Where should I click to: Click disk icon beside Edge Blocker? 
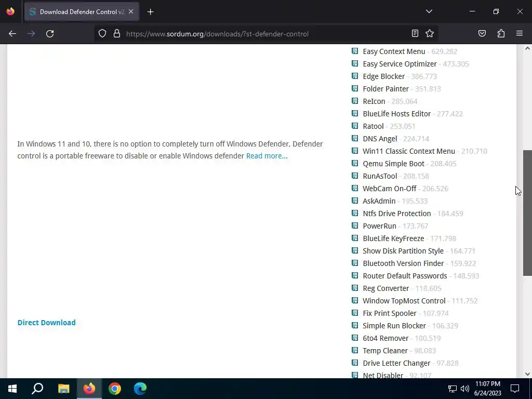(x=355, y=76)
